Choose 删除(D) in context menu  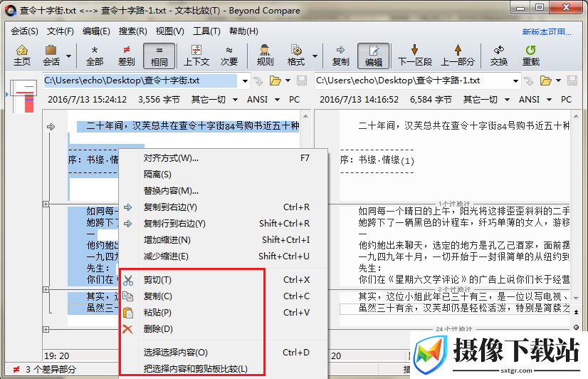click(x=225, y=329)
